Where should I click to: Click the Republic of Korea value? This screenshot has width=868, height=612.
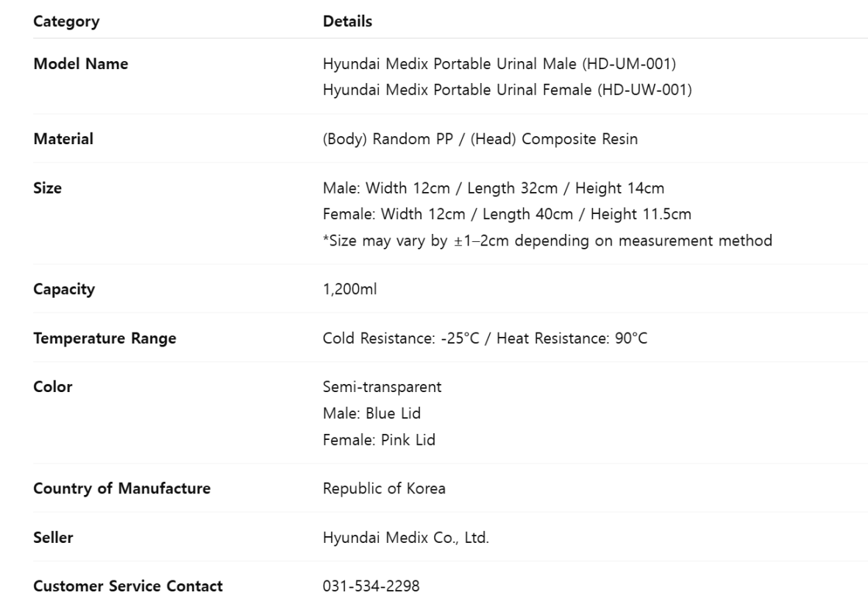384,488
